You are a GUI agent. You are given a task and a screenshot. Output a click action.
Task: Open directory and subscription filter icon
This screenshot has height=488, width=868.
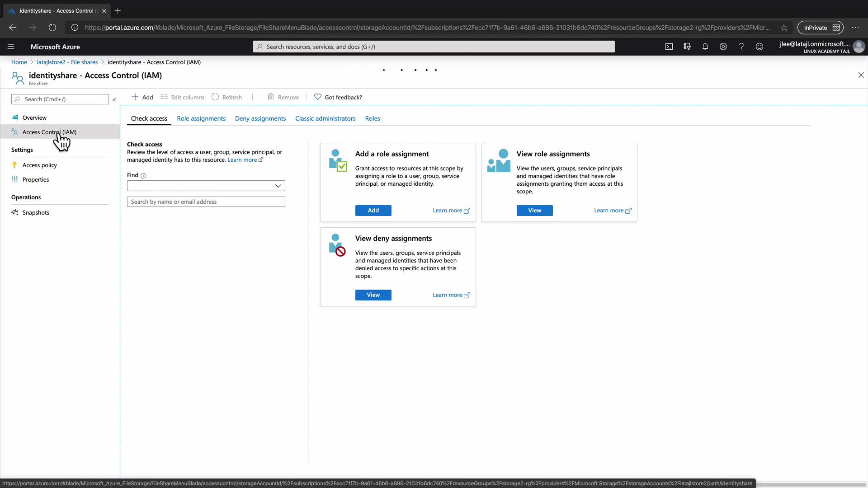687,47
